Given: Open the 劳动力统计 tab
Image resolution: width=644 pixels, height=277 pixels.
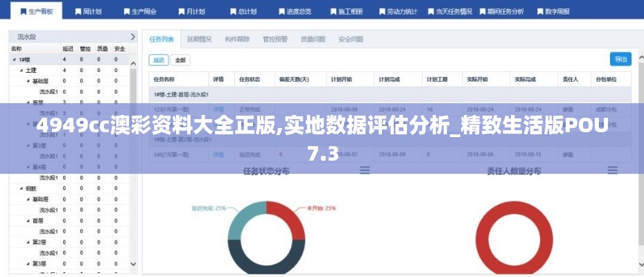Looking at the screenshot, I should (398, 12).
